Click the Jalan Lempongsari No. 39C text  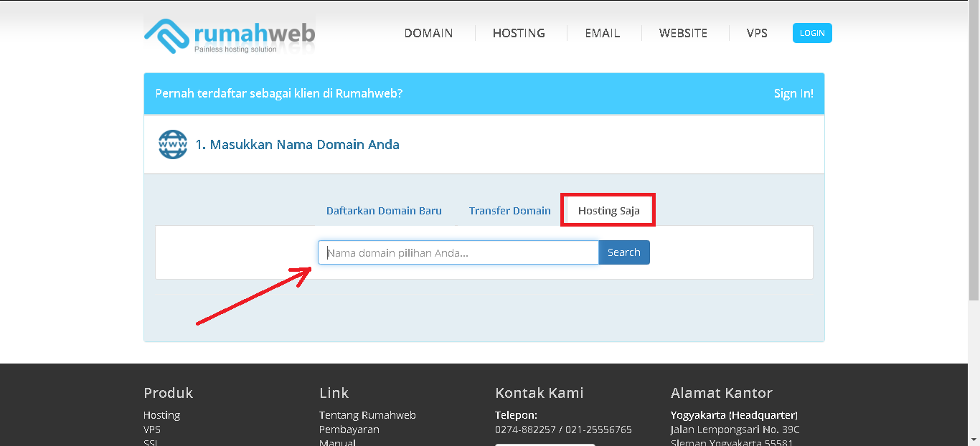[x=735, y=430]
